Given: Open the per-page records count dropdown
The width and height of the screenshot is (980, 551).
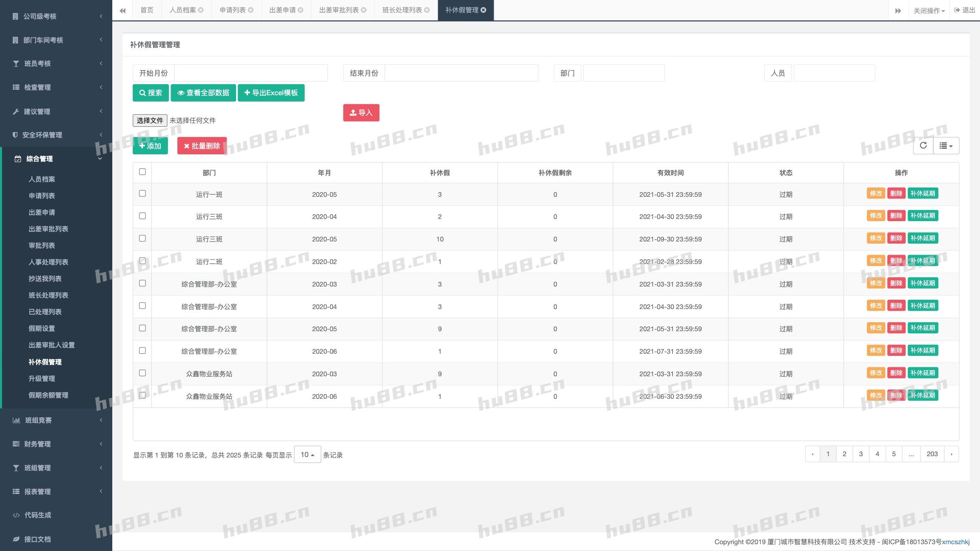Looking at the screenshot, I should [307, 454].
